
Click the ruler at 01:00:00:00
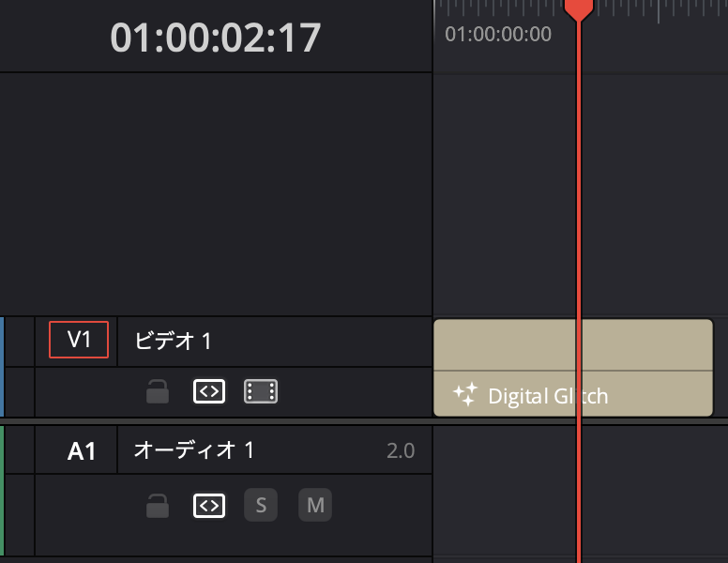click(498, 35)
